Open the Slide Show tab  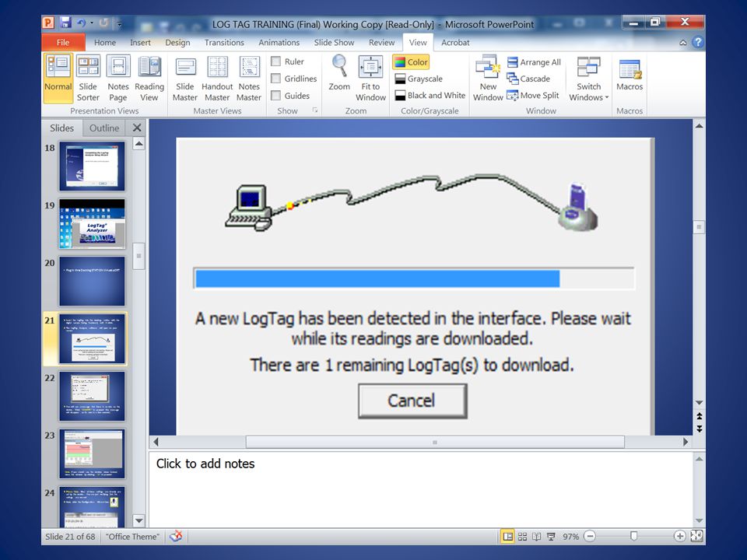(334, 42)
